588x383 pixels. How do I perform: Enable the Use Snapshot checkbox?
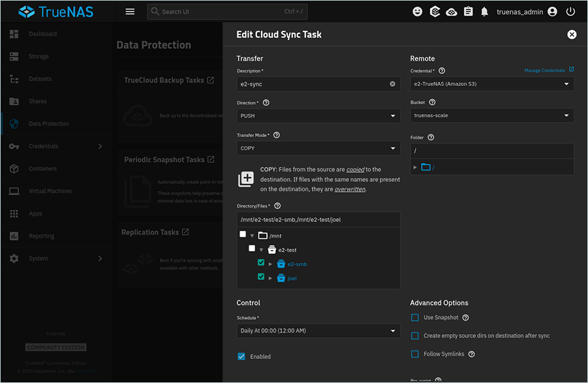[x=415, y=318]
